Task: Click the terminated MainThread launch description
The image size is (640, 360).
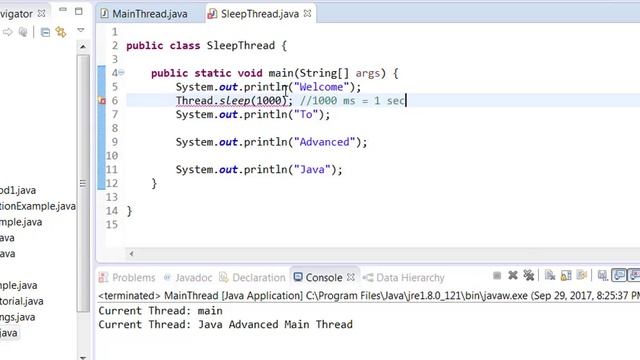Action: [369, 296]
